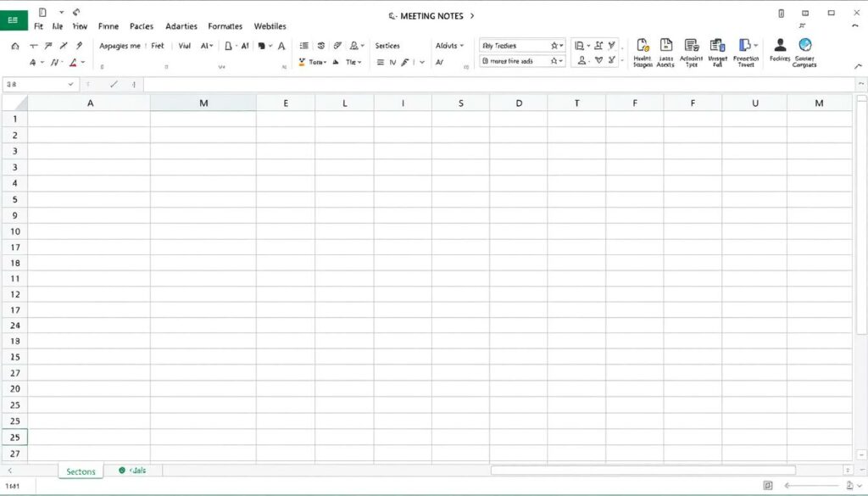The height and width of the screenshot is (496, 868).
Task: Click the diagonal arrow icon in ribbon
Action: click(48, 46)
